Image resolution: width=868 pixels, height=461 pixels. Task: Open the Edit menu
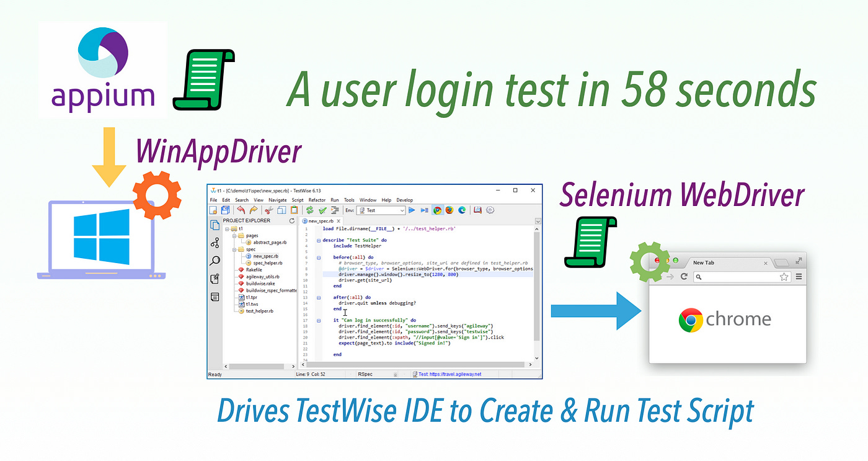click(x=226, y=200)
